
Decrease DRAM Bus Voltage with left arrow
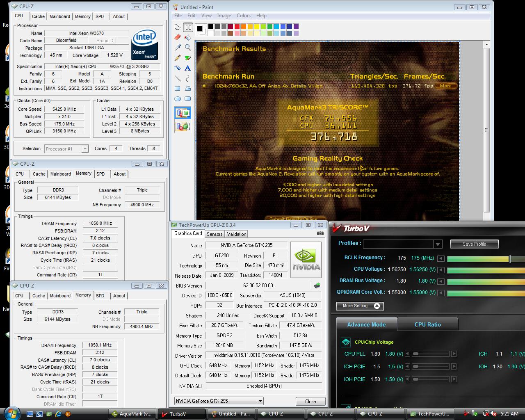441,281
